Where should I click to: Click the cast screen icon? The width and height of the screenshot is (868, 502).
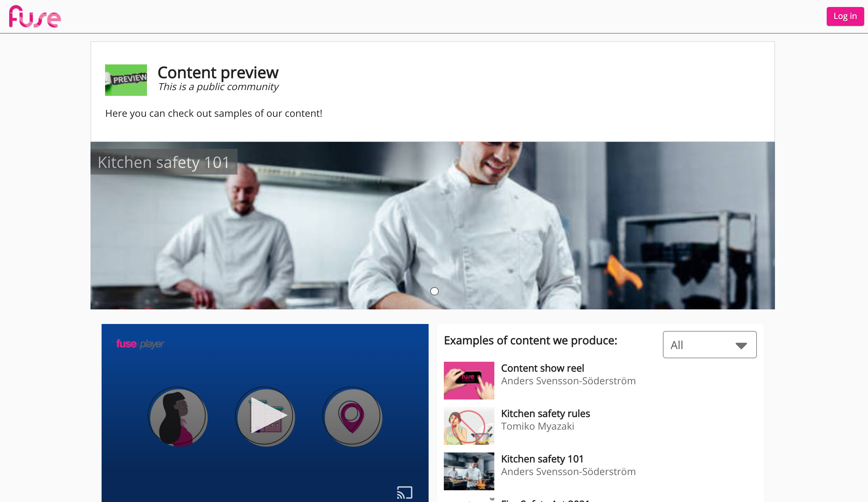tap(404, 492)
